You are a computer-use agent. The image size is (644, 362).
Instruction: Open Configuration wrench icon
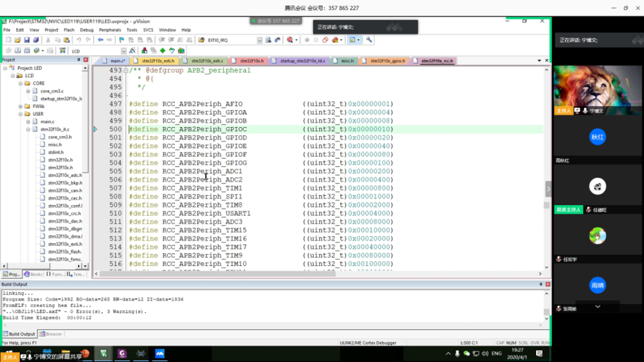(x=369, y=40)
